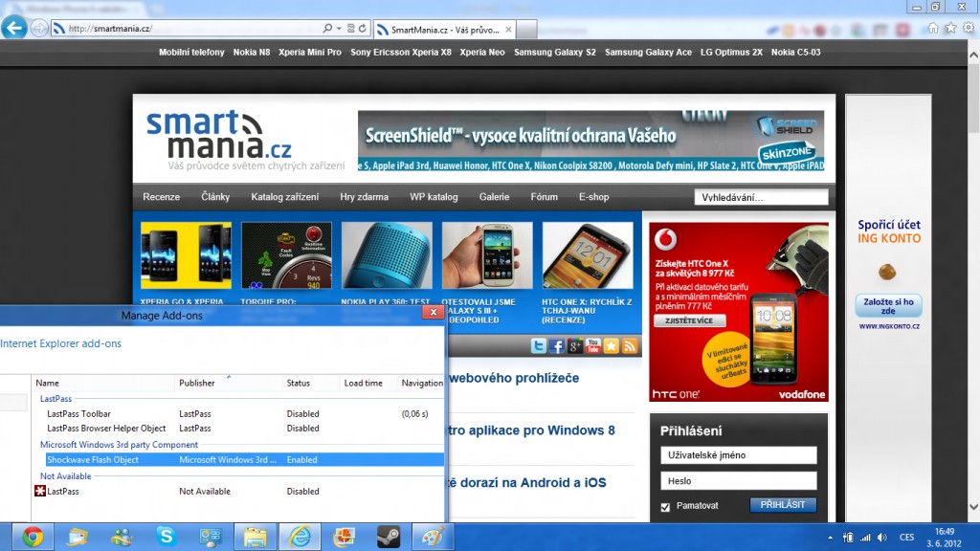Open the Katalog zařízení menu item
The height and width of the screenshot is (551, 980).
[x=284, y=197]
